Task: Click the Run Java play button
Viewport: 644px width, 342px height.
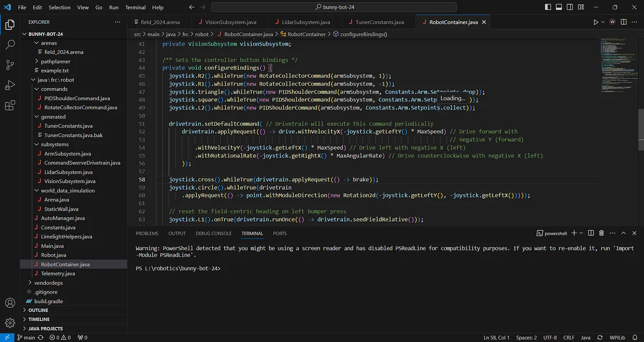Action: (596, 22)
